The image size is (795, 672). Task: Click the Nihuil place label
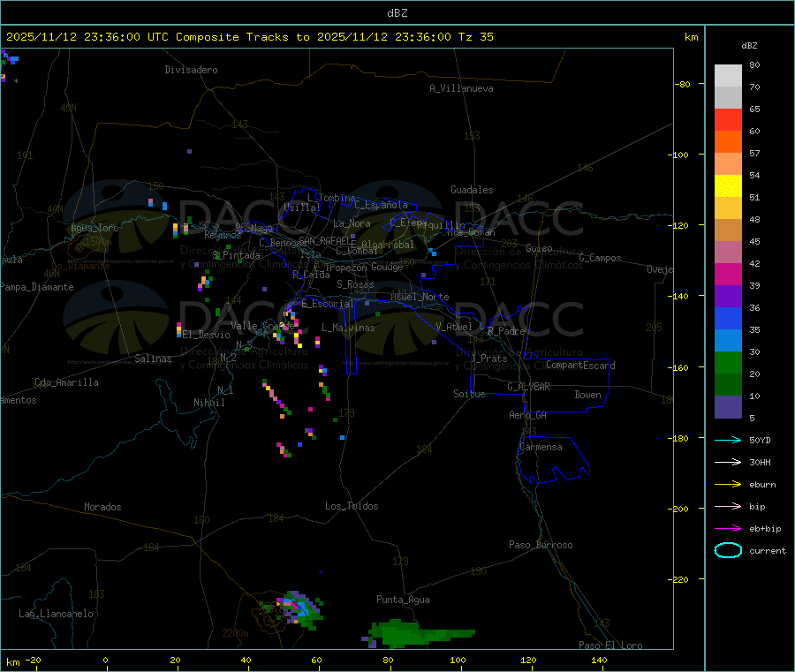209,403
